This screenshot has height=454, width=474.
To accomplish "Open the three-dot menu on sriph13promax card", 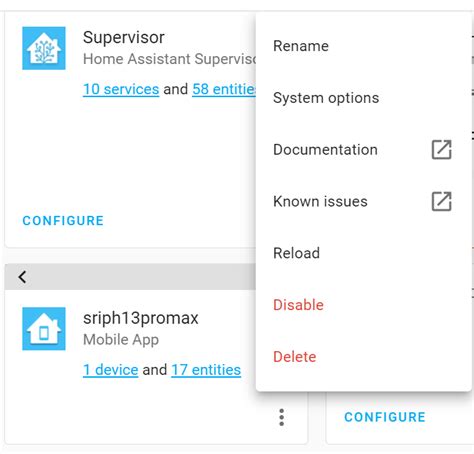I will coord(282,417).
